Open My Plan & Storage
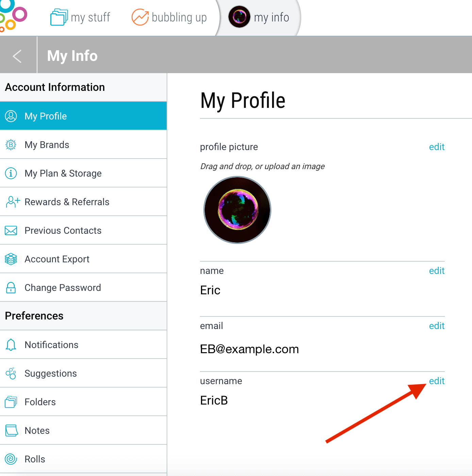Viewport: 472px width, 476px height. 83,173
